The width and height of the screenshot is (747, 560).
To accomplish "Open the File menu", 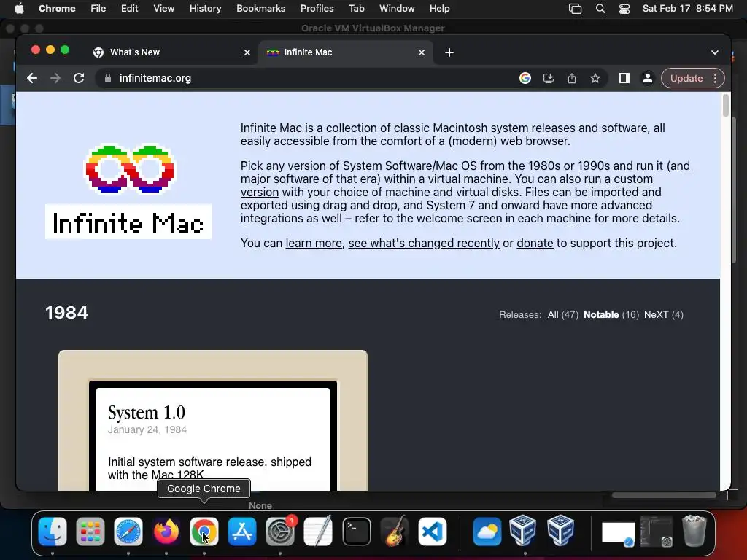I will (x=98, y=9).
